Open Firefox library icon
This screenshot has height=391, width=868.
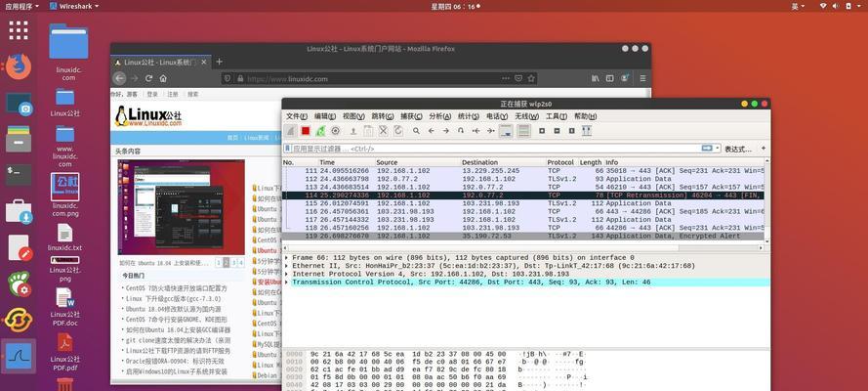[595, 78]
